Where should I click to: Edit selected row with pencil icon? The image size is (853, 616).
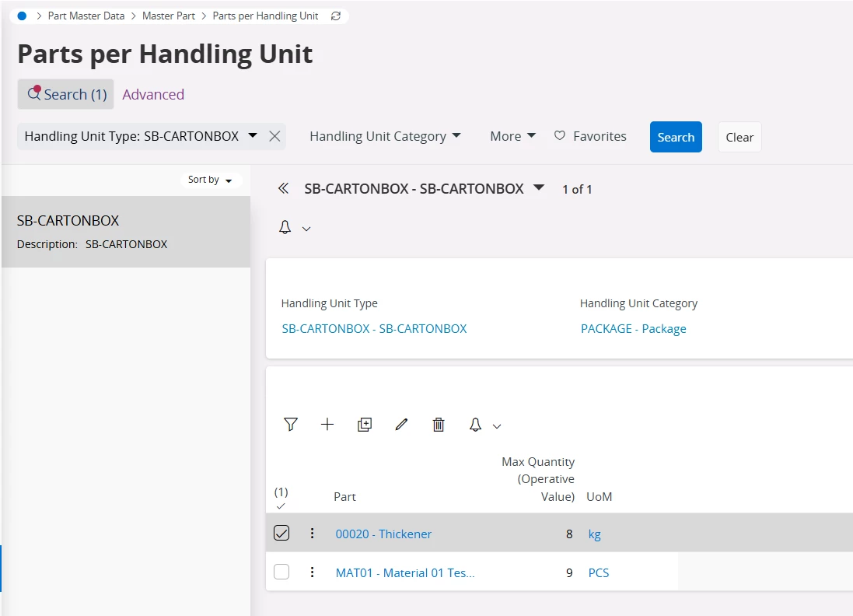pos(401,425)
